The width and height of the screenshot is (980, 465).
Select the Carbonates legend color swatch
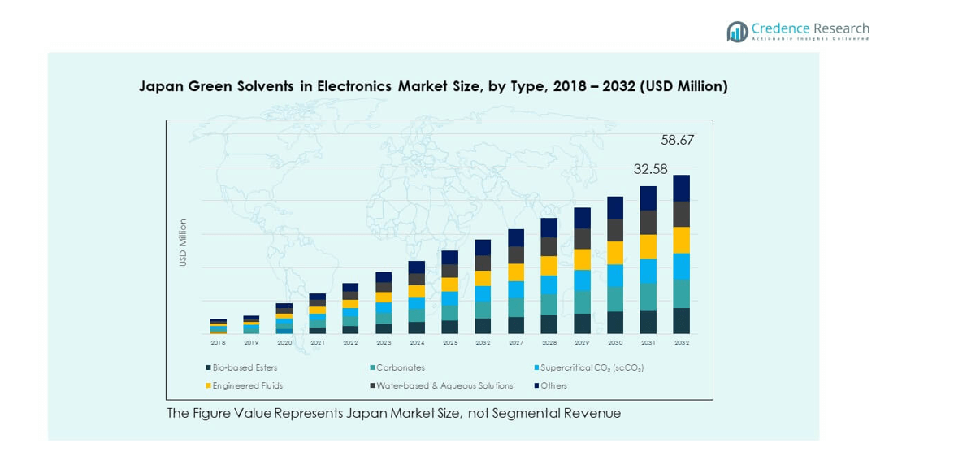372,368
